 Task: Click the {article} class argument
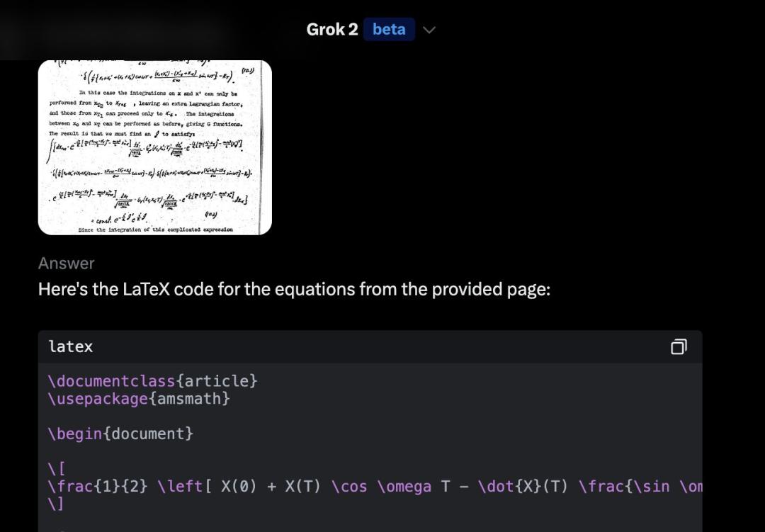pyautogui.click(x=217, y=380)
